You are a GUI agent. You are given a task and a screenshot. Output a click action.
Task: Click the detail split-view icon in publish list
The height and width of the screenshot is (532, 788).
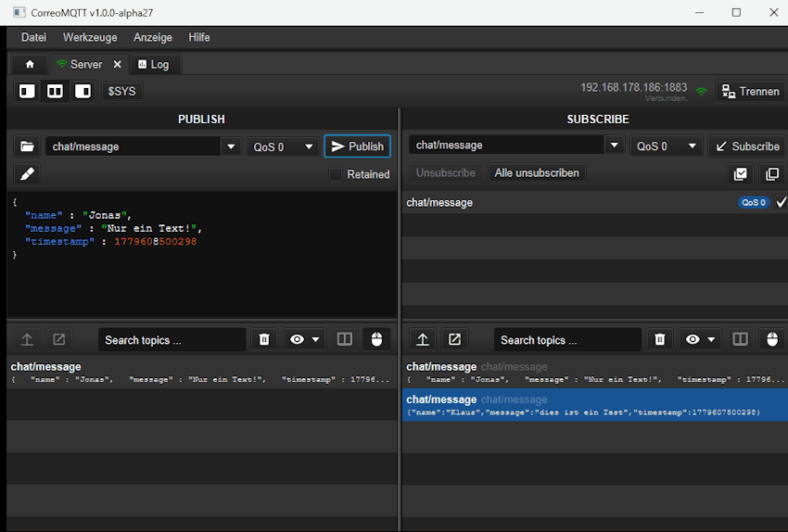click(x=345, y=339)
